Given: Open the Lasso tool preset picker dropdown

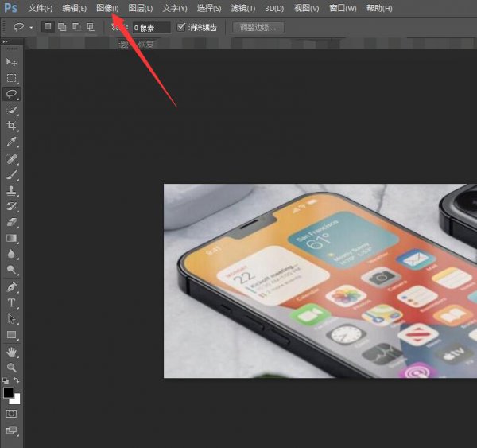Looking at the screenshot, I should (x=31, y=28).
